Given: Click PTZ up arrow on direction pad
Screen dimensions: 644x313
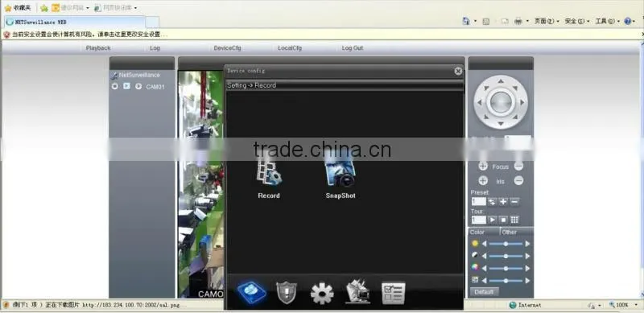Looking at the screenshot, I should tap(501, 81).
